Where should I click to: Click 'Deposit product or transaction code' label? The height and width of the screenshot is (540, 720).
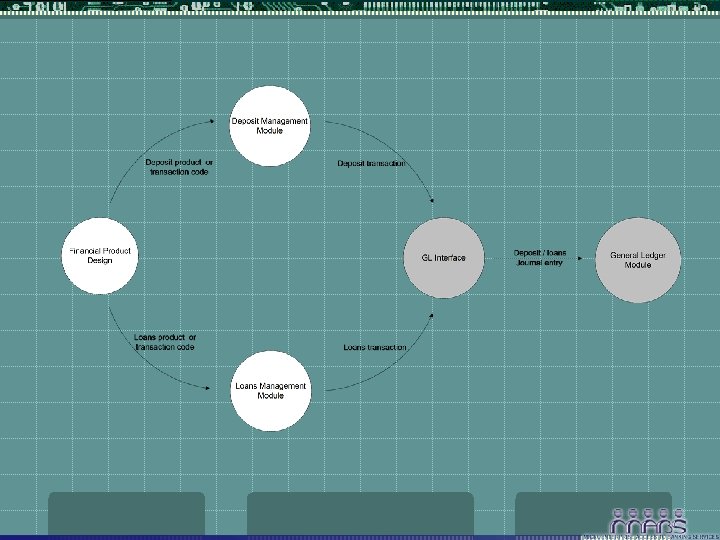179,167
